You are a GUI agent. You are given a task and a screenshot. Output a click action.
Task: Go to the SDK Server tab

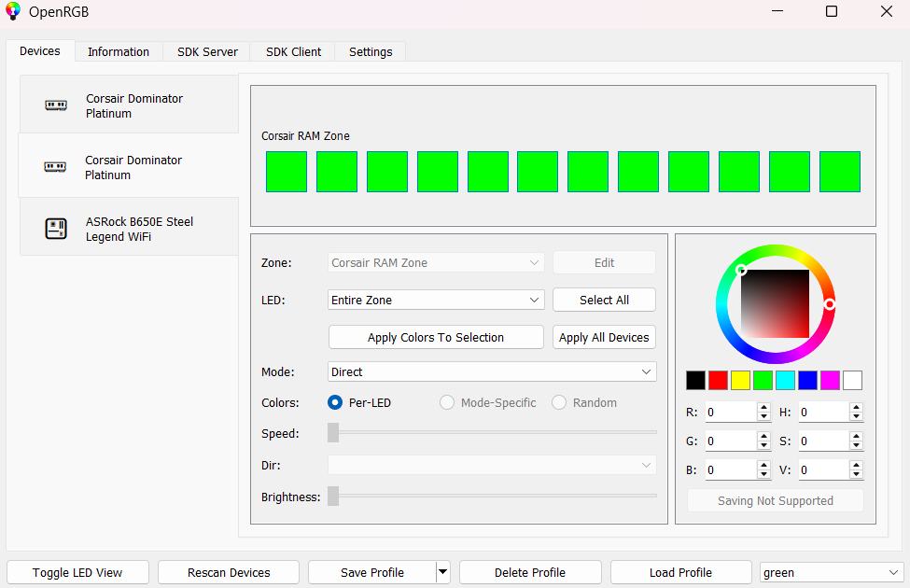[207, 51]
